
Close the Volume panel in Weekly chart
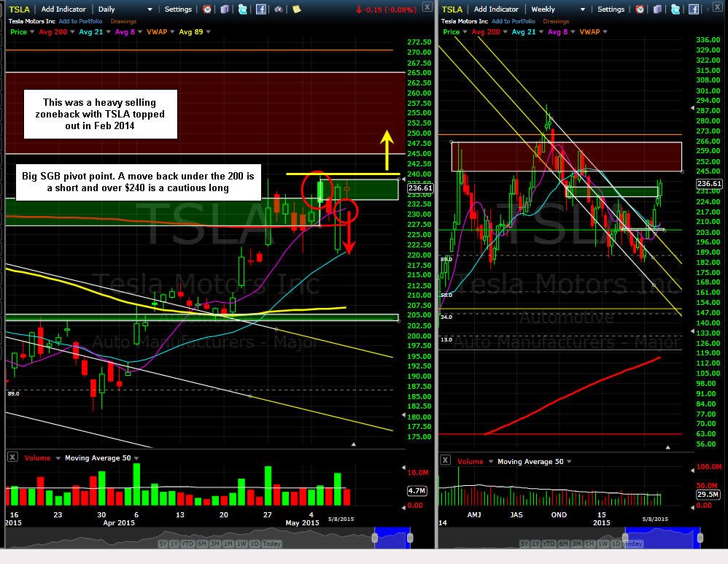445,460
